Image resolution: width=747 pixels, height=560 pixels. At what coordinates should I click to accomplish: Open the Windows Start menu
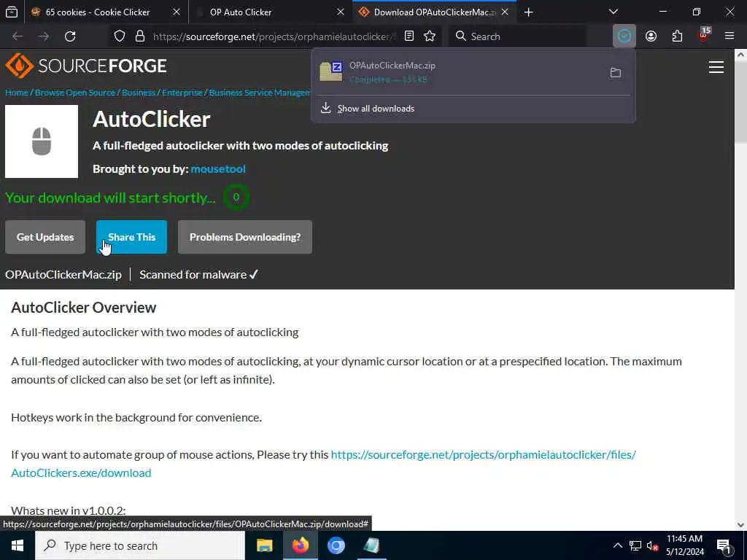coord(18,545)
